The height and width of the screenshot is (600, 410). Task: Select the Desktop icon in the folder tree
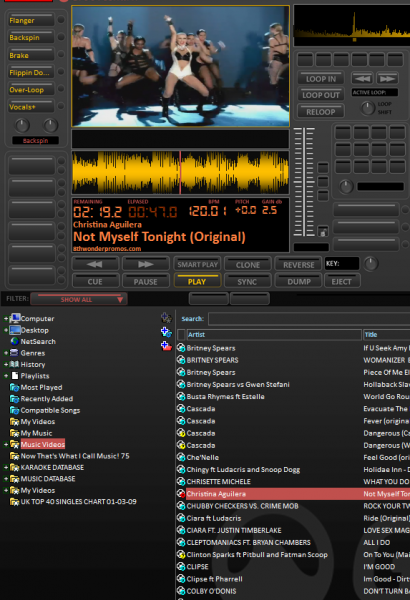point(15,330)
